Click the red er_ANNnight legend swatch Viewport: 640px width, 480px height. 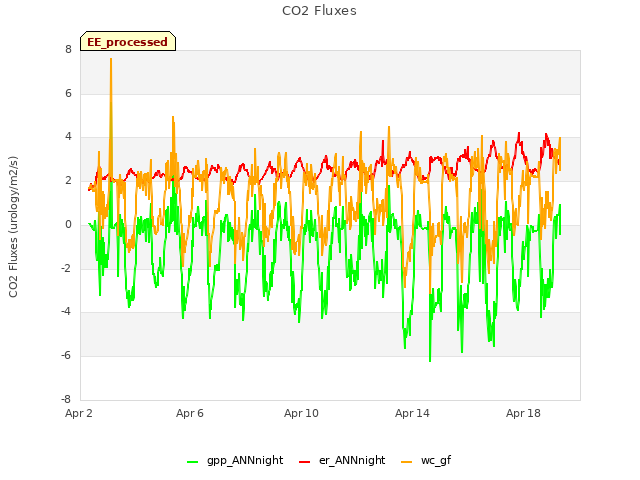304,462
